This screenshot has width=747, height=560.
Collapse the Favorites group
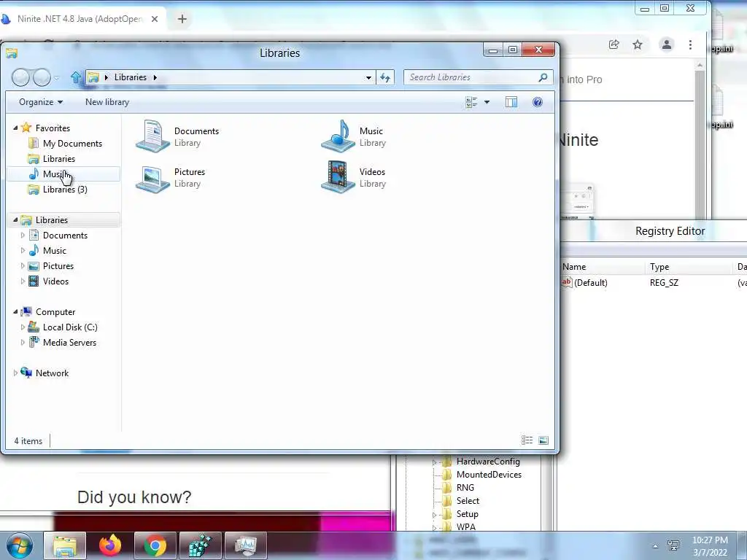15,128
